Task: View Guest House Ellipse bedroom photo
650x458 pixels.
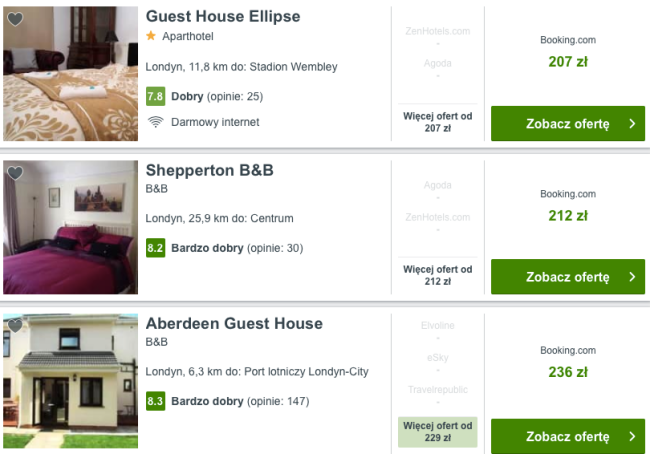Action: coord(70,74)
